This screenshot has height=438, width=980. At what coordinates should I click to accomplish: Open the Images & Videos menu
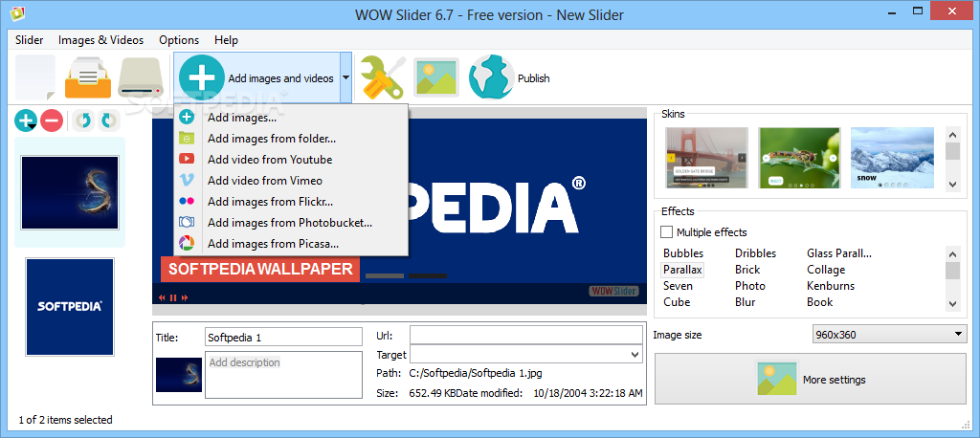pyautogui.click(x=100, y=40)
